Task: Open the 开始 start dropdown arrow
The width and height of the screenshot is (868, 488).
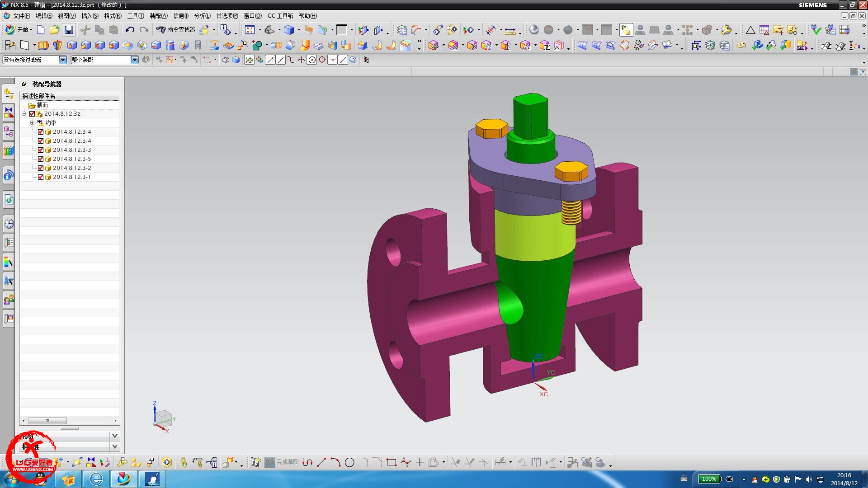Action: click(31, 30)
